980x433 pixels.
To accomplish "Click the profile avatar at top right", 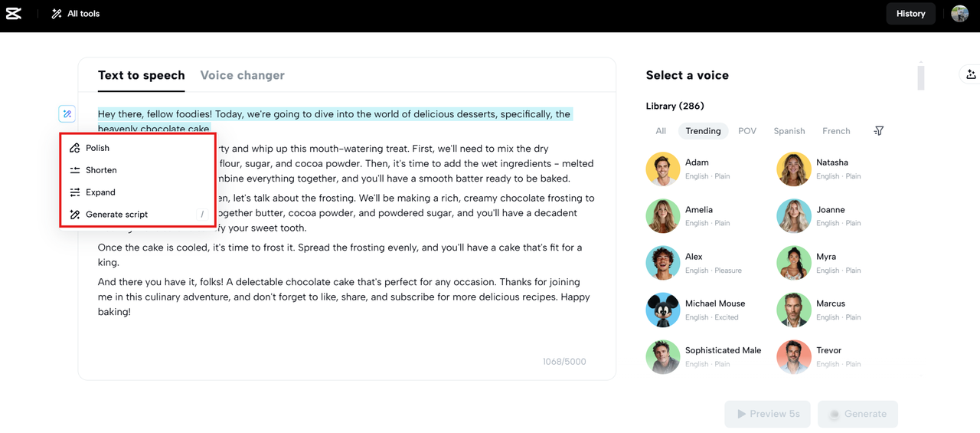I will click(x=959, y=14).
